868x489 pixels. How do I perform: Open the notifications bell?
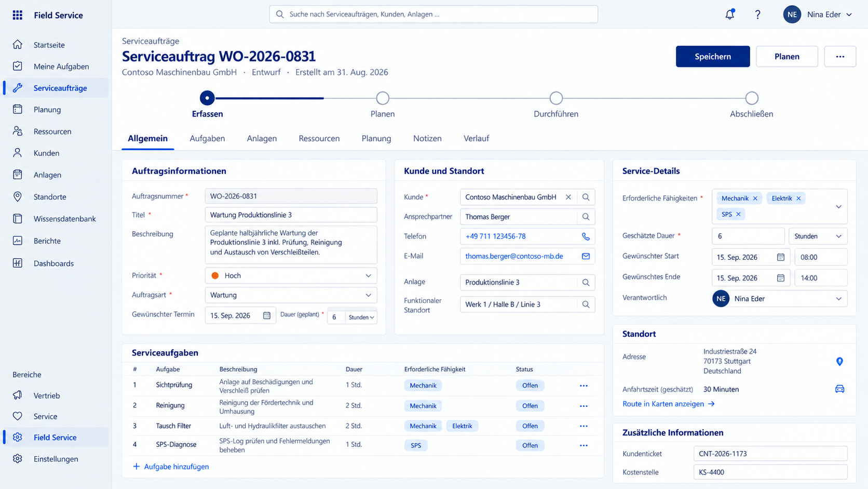[x=730, y=15]
